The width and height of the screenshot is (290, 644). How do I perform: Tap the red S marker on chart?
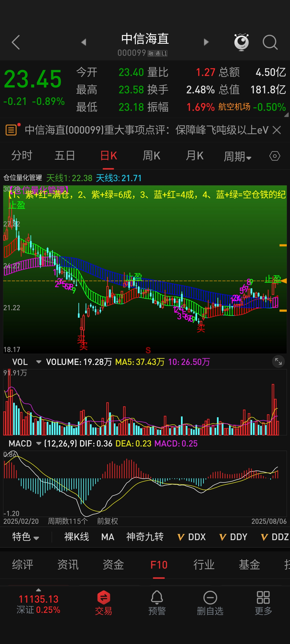[x=148, y=350]
